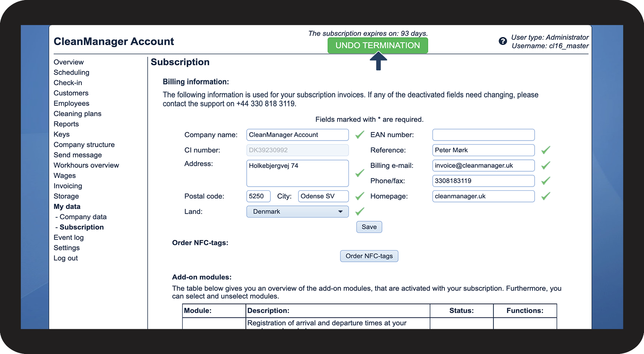644x354 pixels.
Task: Click the Phone/fax input field
Action: click(483, 181)
